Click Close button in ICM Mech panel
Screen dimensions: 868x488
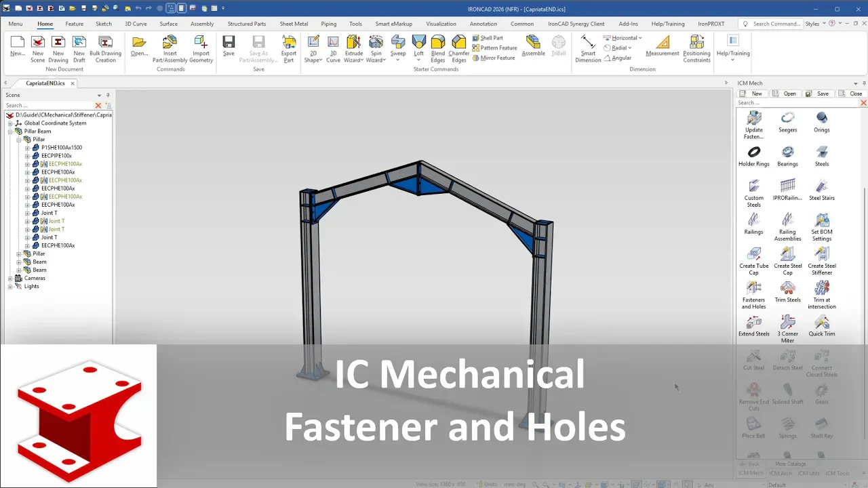click(x=851, y=94)
